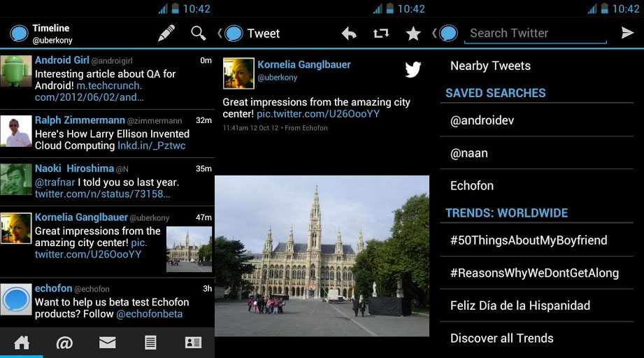Open trend #50ThingsAboutMyBoyfriend
This screenshot has height=358, width=644.
(528, 240)
